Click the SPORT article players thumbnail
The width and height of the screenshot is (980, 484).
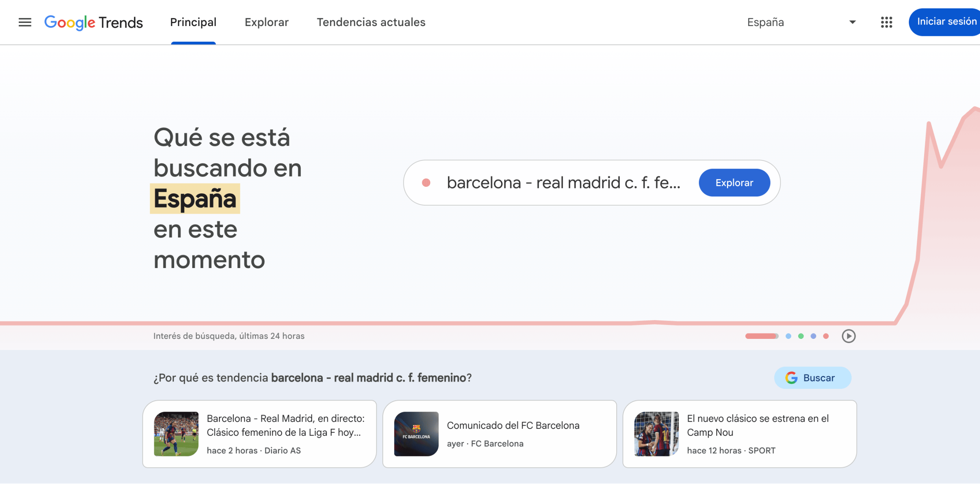click(656, 434)
